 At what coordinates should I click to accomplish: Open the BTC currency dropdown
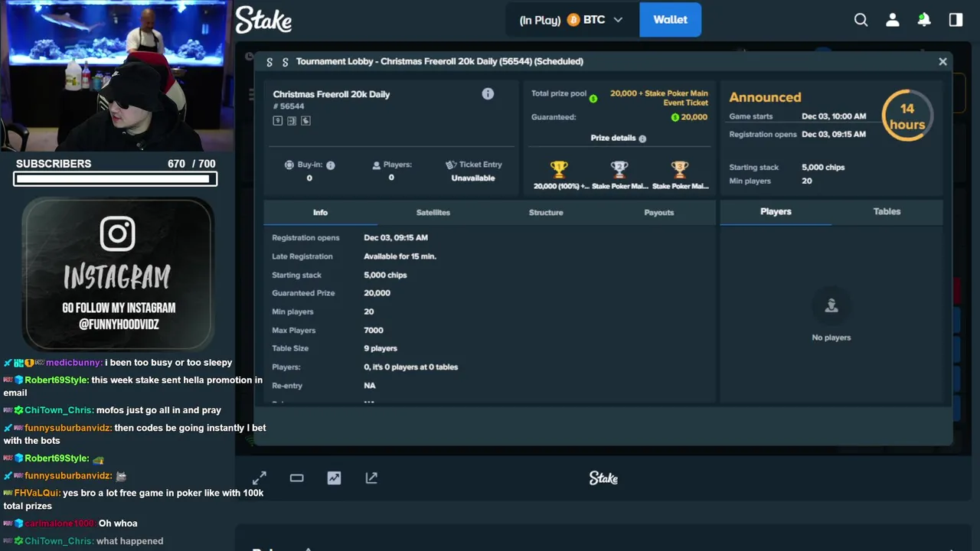(x=594, y=20)
